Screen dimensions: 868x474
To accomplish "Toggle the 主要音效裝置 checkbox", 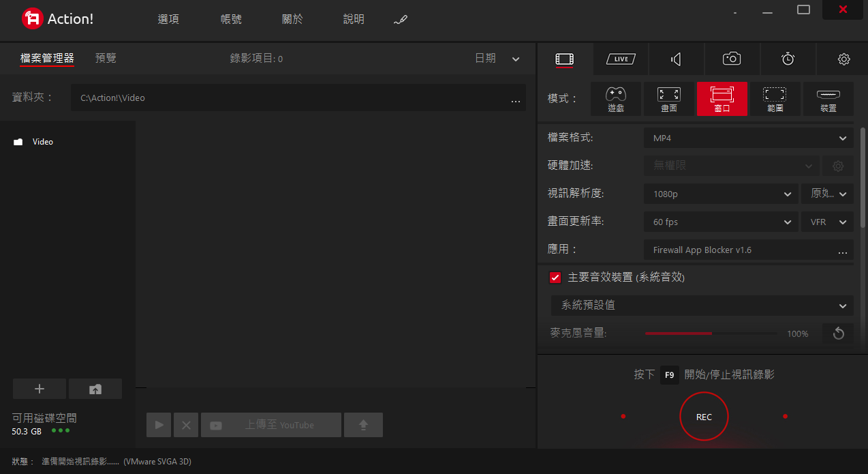I will (x=555, y=278).
